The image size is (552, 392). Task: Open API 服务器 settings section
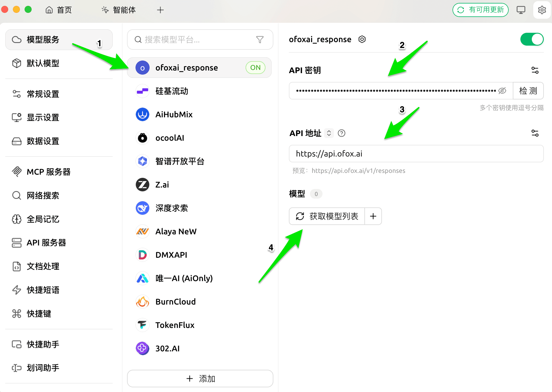[x=59, y=243]
